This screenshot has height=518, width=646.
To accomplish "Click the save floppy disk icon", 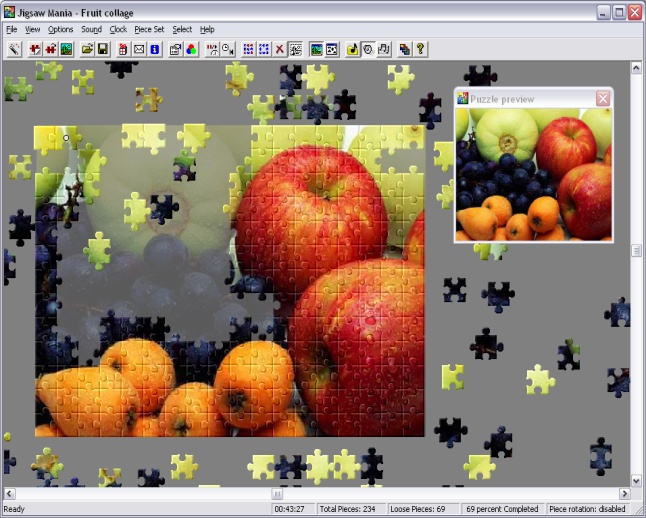I will click(102, 48).
